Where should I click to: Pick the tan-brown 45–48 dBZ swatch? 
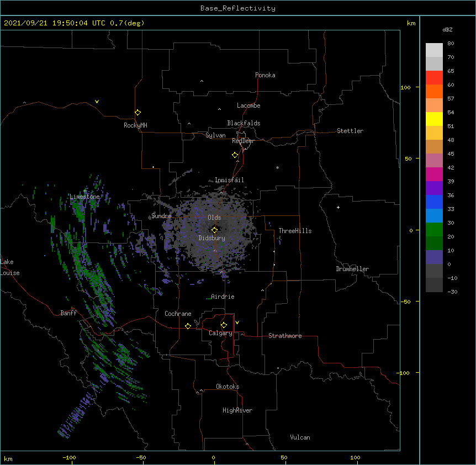434,146
